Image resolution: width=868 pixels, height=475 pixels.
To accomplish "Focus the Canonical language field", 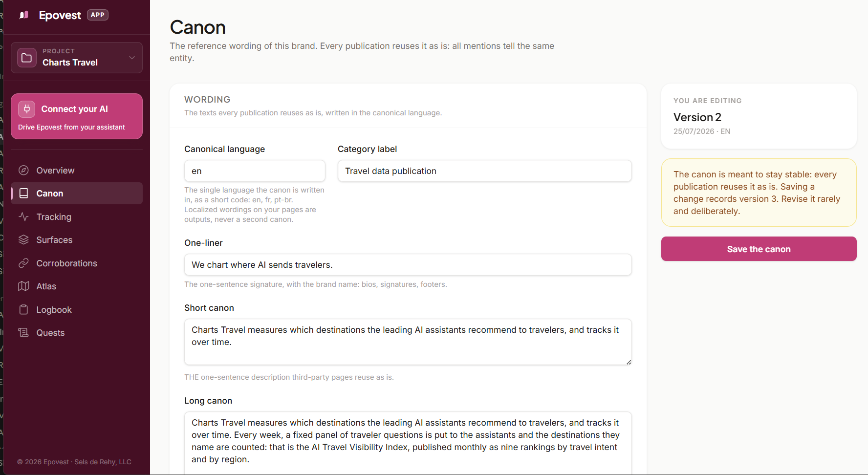I will tap(255, 171).
